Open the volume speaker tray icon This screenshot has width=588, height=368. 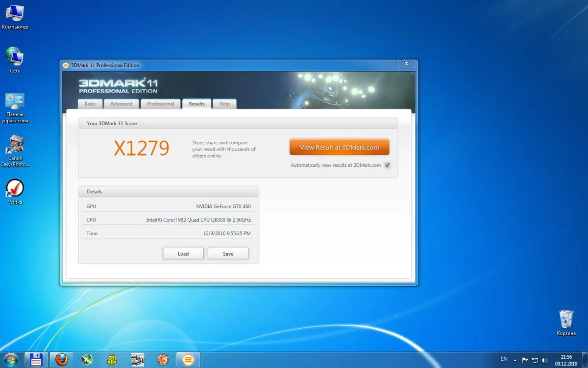click(544, 360)
